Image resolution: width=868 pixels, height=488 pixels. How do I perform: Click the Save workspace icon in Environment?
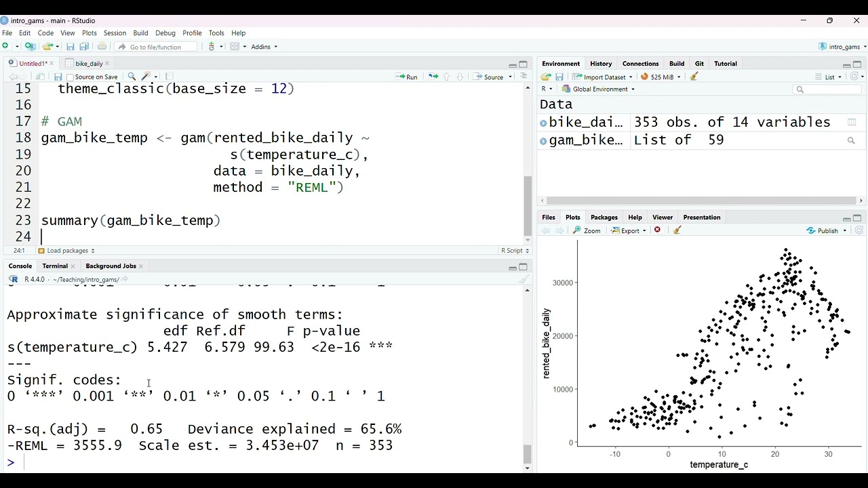pyautogui.click(x=559, y=77)
